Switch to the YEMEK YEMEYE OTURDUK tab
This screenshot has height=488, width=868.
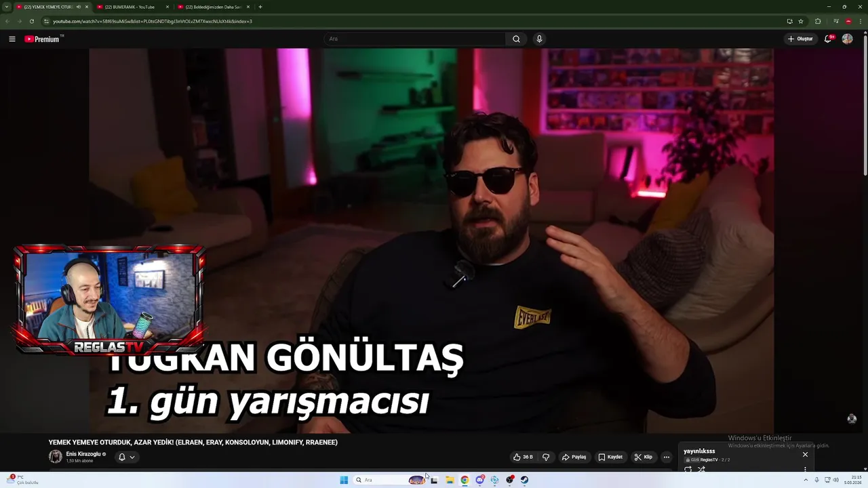53,7
